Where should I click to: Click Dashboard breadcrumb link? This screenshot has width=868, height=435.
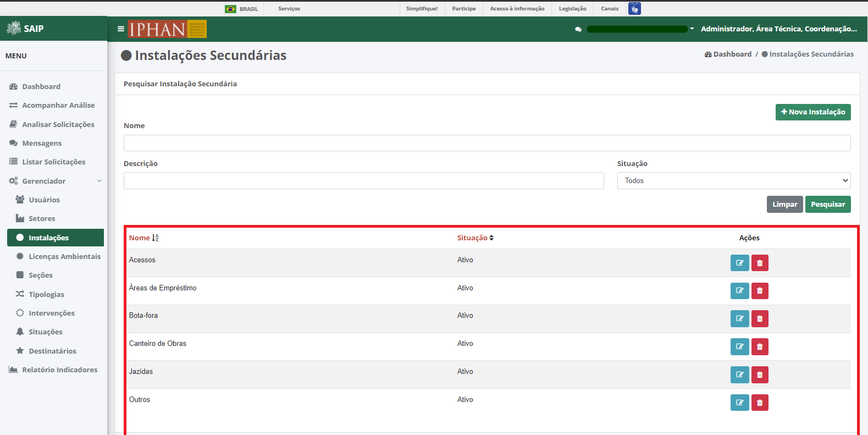tap(728, 54)
